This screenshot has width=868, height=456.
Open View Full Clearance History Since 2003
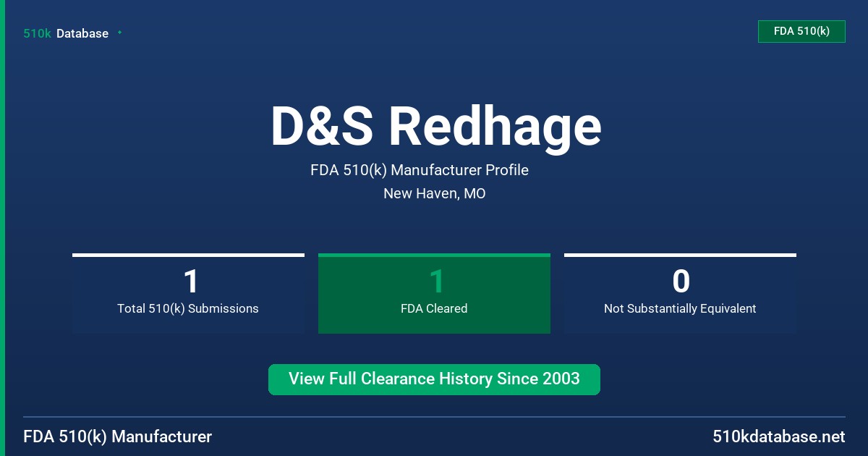coord(434,379)
